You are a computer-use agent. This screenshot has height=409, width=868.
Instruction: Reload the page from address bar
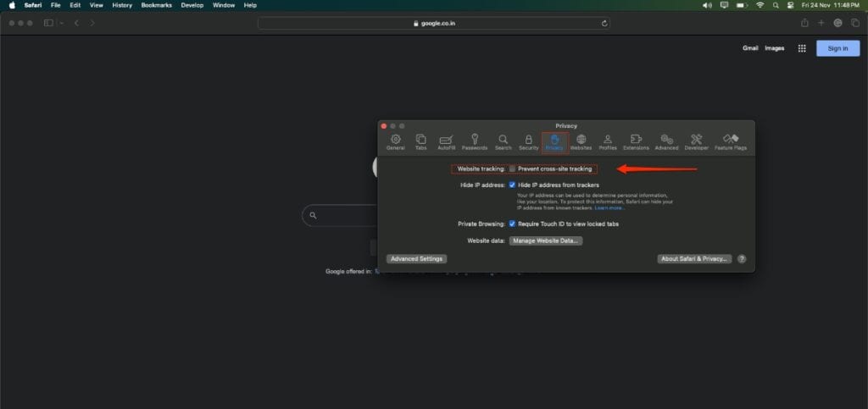[604, 23]
